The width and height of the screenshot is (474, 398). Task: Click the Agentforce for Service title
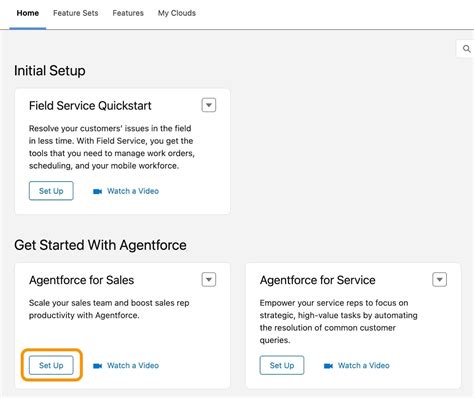tap(317, 280)
